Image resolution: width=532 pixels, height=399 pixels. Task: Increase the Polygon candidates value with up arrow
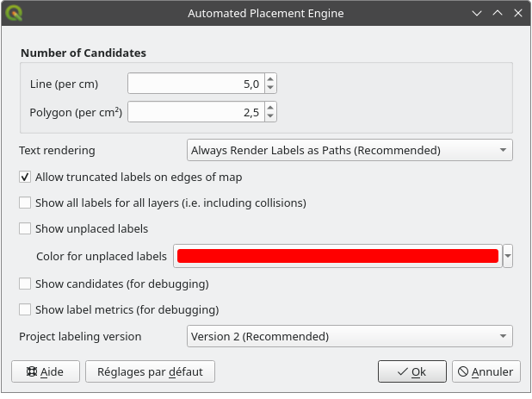click(x=270, y=108)
